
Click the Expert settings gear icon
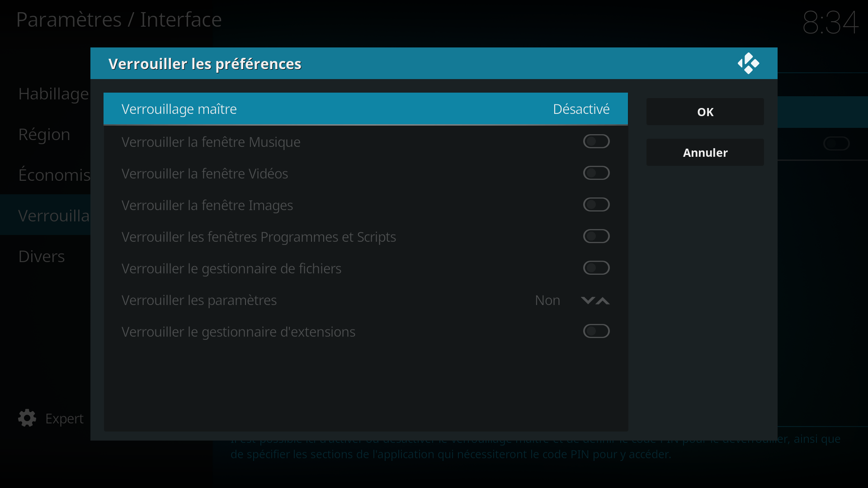tap(27, 418)
